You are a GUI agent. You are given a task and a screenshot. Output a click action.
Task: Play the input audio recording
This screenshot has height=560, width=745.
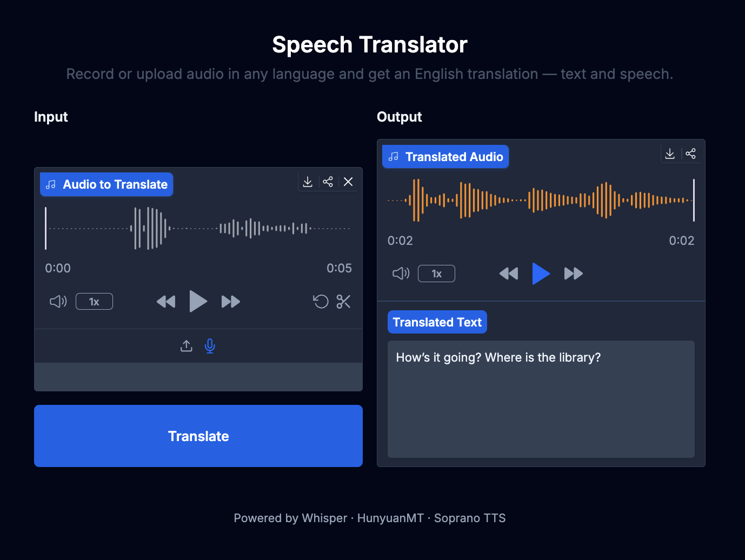click(198, 302)
